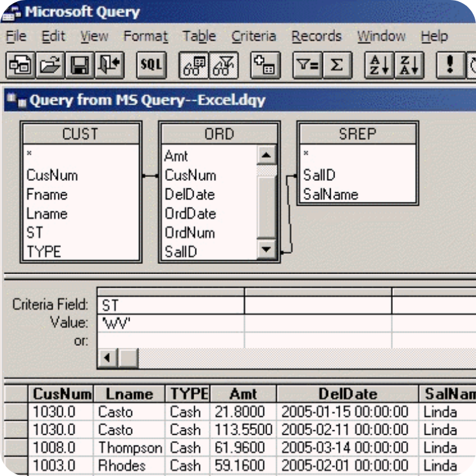Open the Window menu

[381, 36]
